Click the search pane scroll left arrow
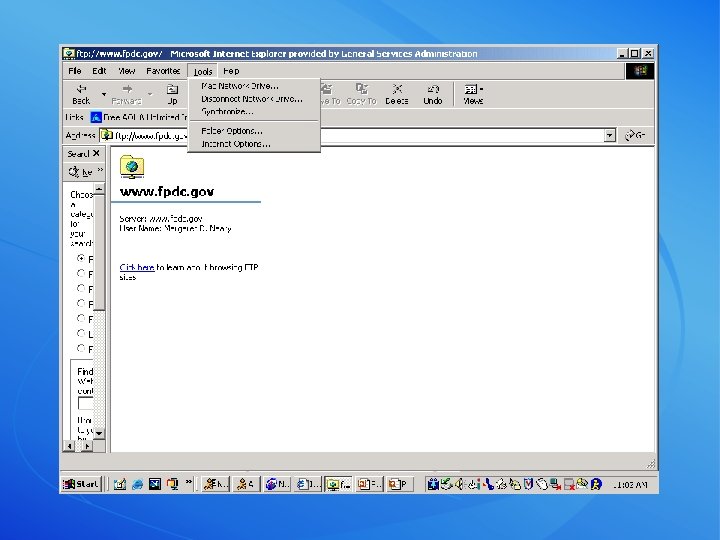Image resolution: width=720 pixels, height=540 pixels. point(69,445)
